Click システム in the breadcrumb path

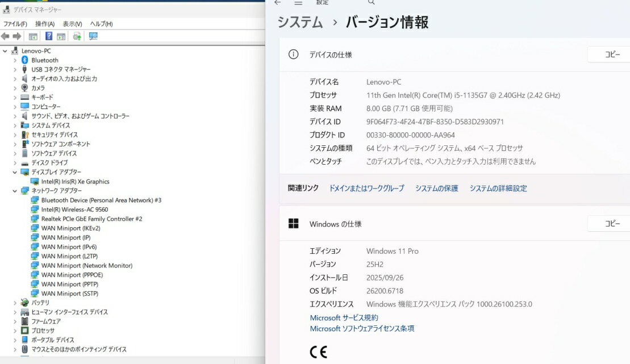coord(302,20)
